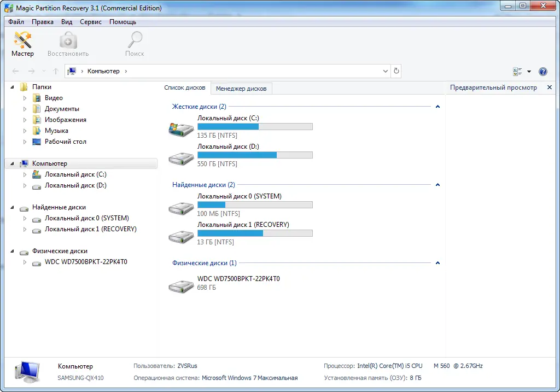560x392 pixels.
Task: Close the Предварительный просмотр panel
Action: [x=550, y=87]
